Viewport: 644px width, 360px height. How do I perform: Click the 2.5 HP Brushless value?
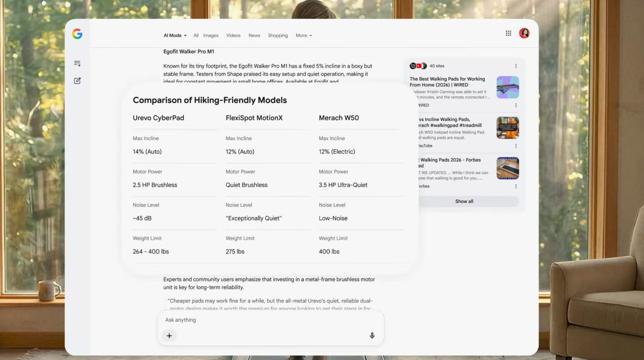click(155, 185)
